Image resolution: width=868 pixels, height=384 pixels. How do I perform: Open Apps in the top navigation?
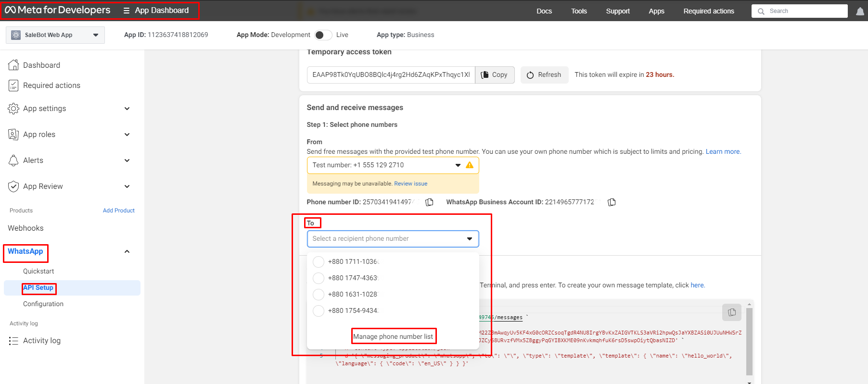[656, 11]
